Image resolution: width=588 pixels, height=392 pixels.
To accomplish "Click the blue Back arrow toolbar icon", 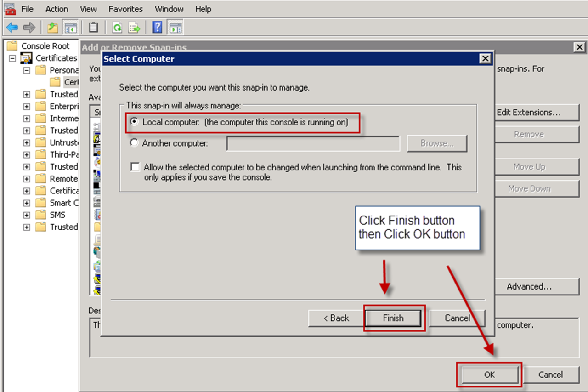I will tap(12, 28).
